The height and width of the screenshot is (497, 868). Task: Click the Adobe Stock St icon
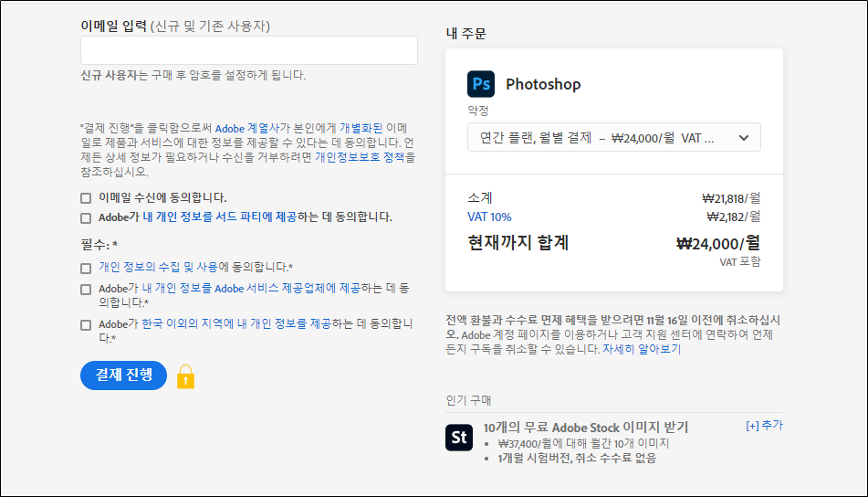(459, 438)
